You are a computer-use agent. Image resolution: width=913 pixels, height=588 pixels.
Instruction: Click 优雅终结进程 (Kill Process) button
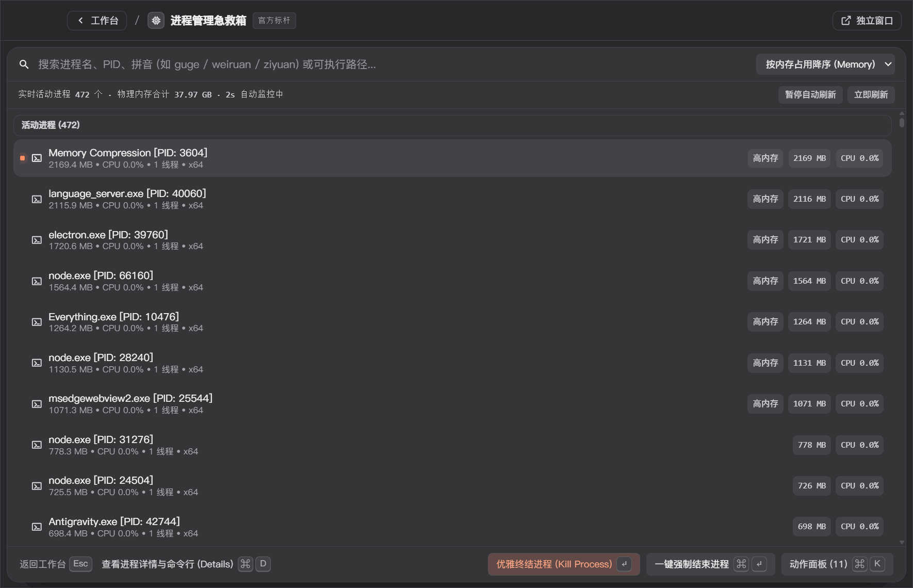point(564,564)
